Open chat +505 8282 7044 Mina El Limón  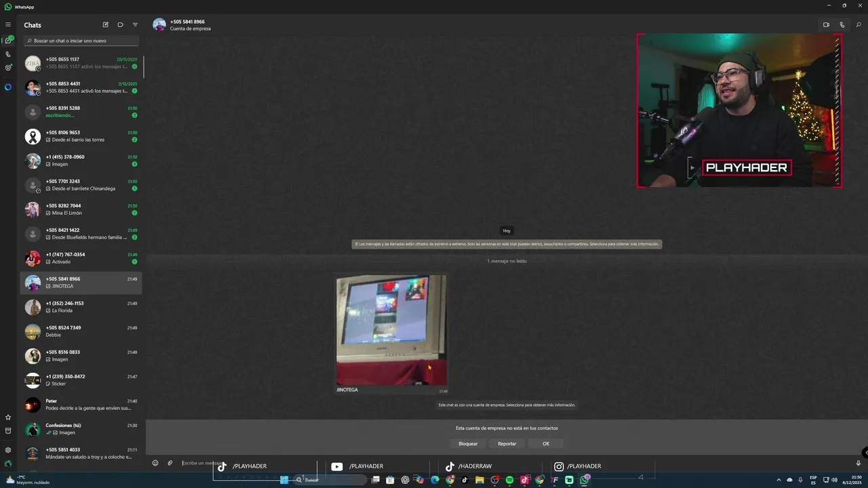[81, 209]
